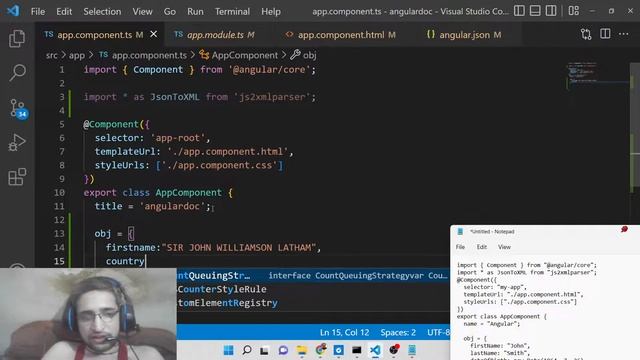Open editor More Actions ellipsis menu

click(624, 34)
